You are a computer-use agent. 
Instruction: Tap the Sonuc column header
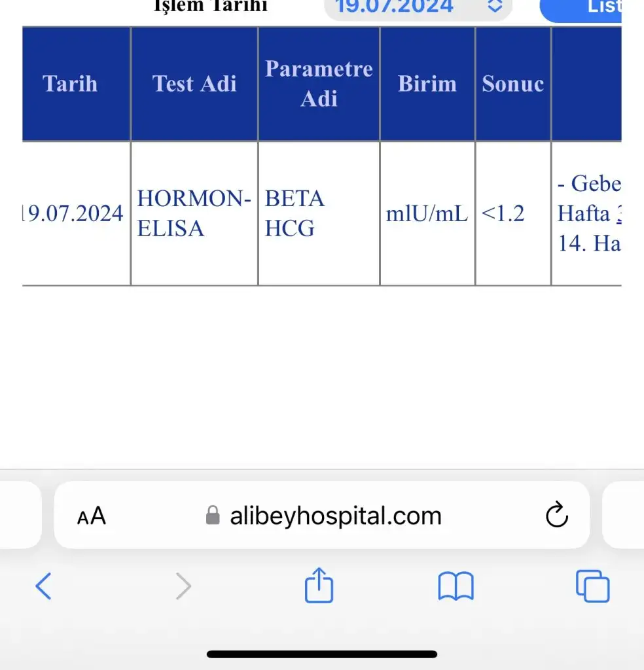pos(513,84)
